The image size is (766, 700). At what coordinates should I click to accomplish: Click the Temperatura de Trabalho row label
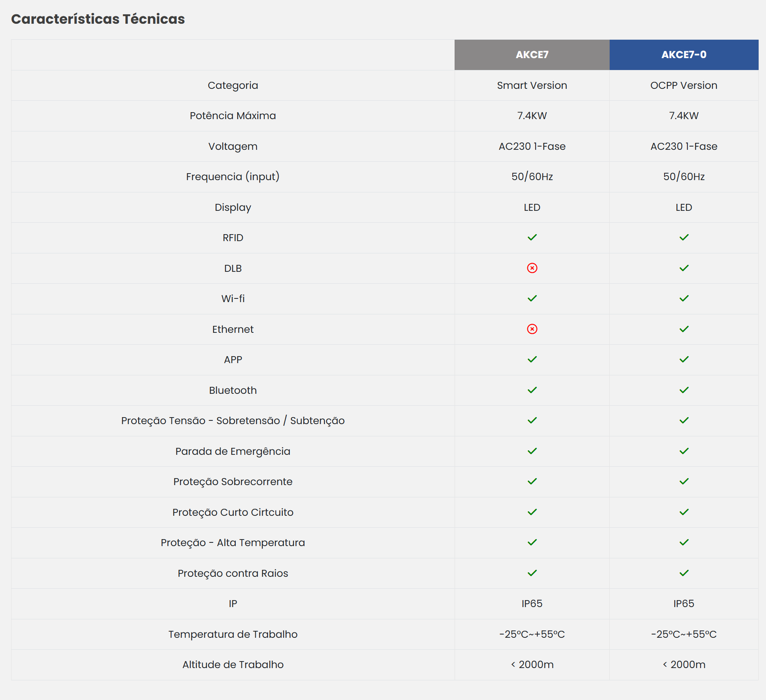click(x=233, y=634)
